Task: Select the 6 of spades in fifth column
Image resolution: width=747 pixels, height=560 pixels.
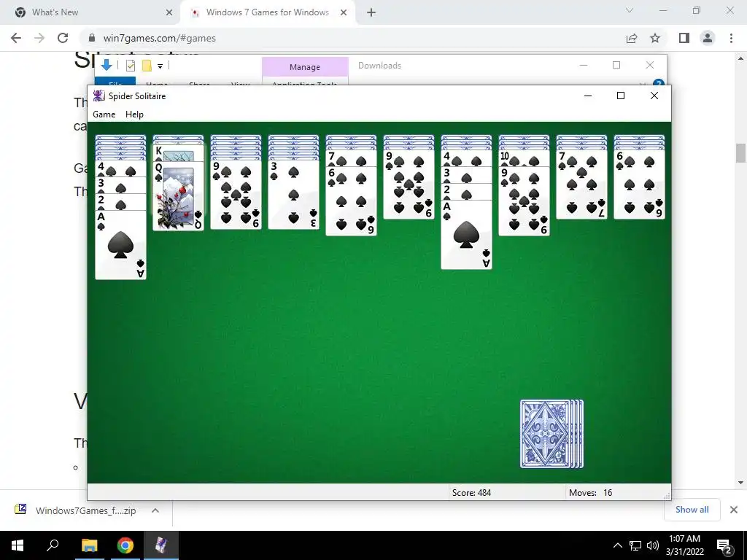Action: (x=351, y=201)
